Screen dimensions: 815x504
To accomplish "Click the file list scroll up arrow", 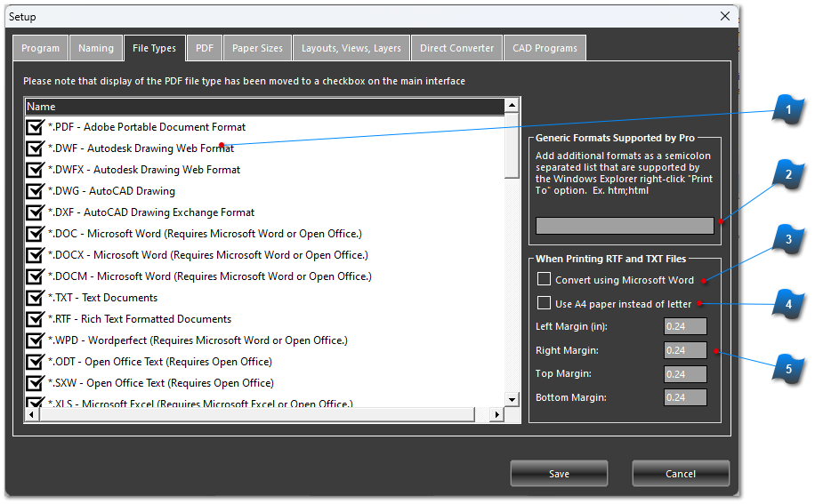I will (512, 106).
